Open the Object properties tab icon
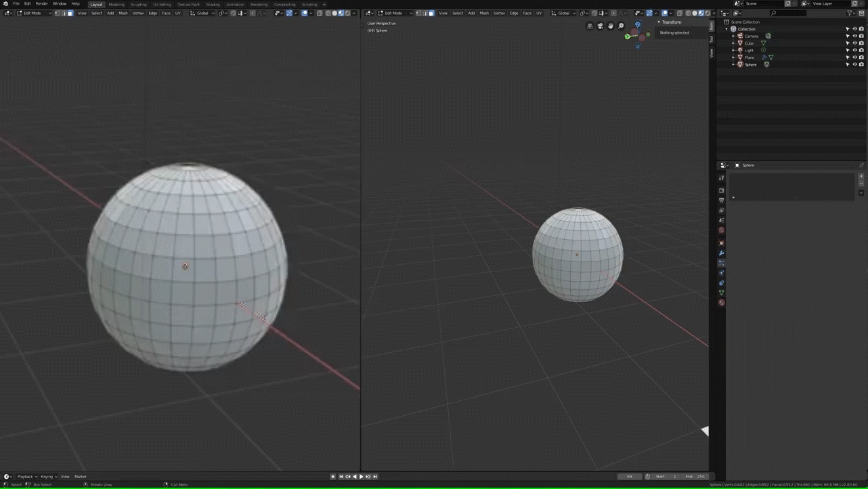This screenshot has width=868, height=489. (721, 243)
